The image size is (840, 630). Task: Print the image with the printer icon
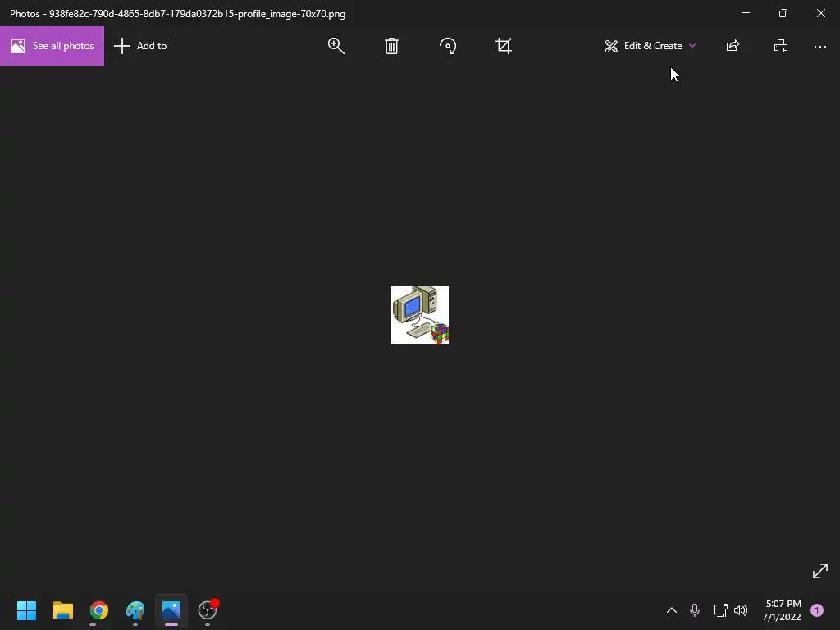point(781,46)
